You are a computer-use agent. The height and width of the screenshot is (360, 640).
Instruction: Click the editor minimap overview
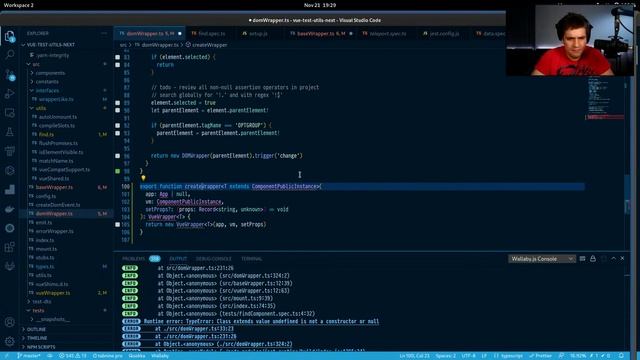coord(606,98)
